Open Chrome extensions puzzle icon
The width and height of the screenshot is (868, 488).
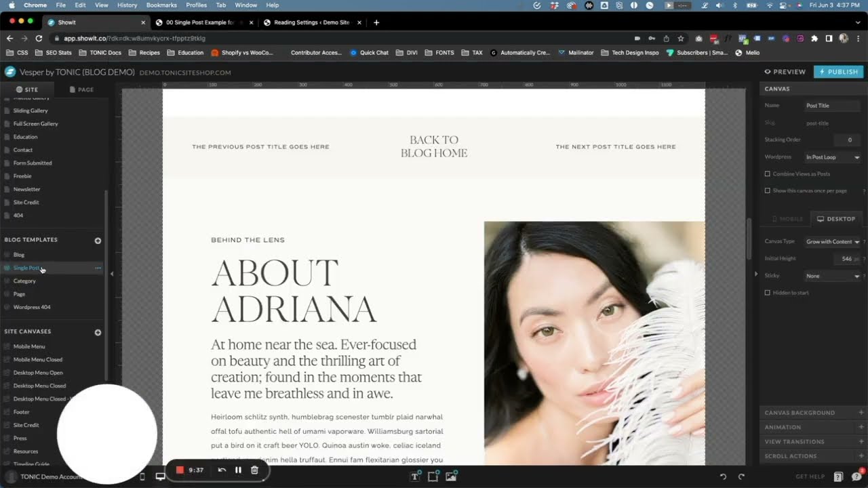coord(814,39)
